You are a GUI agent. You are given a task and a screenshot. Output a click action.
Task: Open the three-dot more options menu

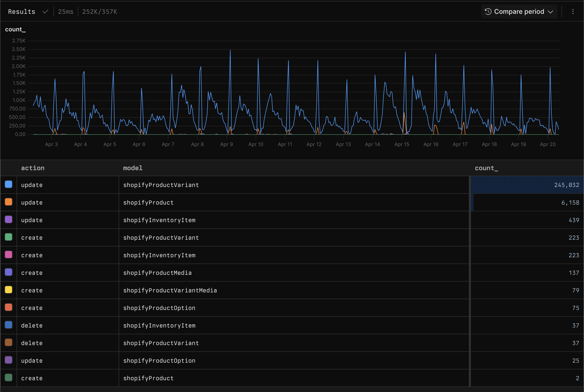point(573,12)
